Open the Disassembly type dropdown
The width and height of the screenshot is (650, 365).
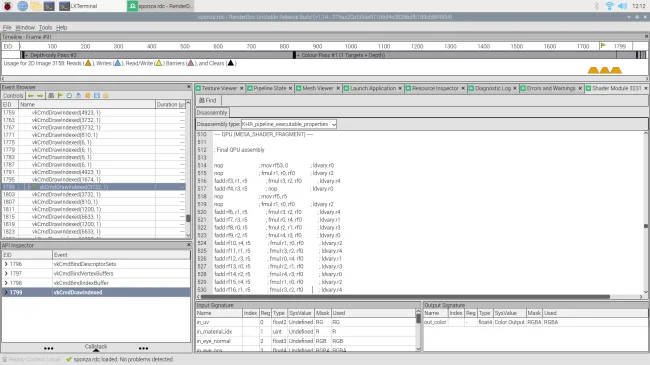pyautogui.click(x=289, y=124)
